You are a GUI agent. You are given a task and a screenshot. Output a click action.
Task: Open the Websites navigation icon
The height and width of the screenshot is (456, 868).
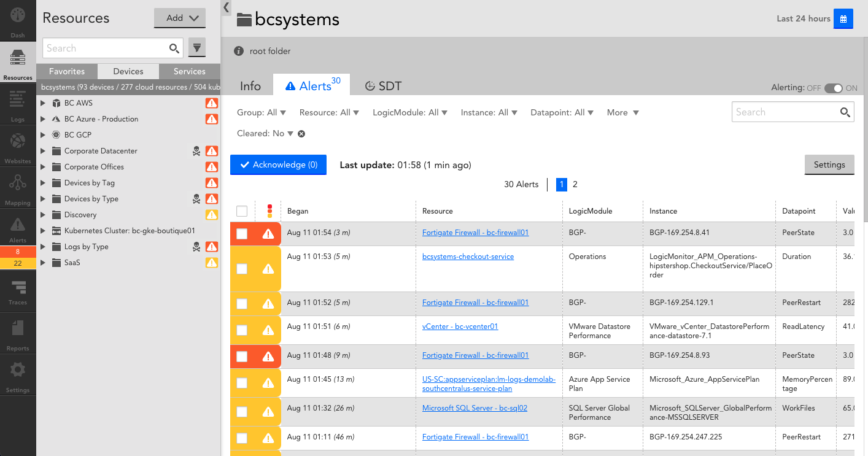click(18, 141)
